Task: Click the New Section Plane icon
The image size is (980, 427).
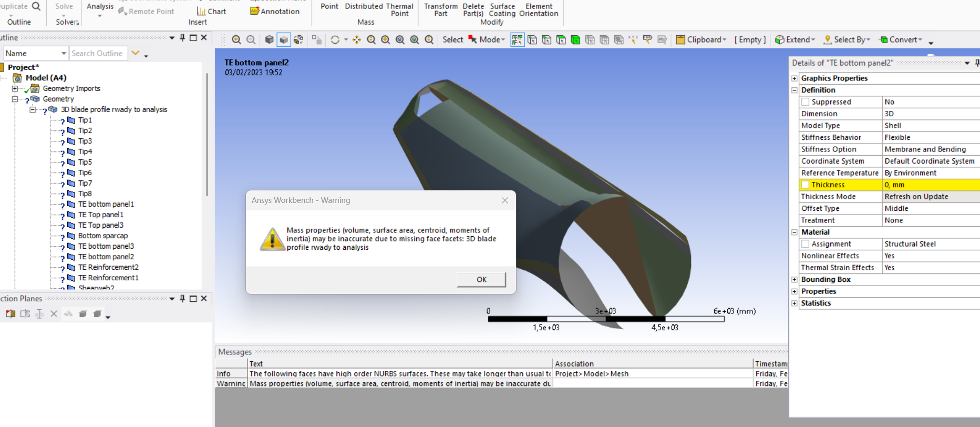Action: click(11, 314)
